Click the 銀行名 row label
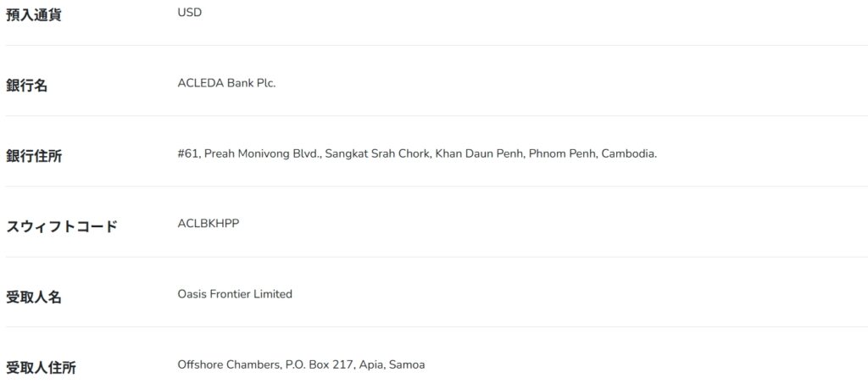The width and height of the screenshot is (868, 384). [27, 86]
